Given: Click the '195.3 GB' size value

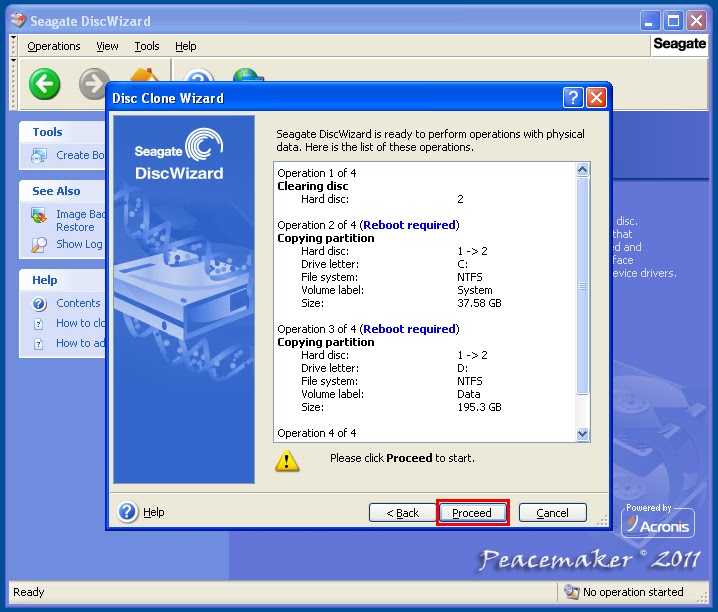Looking at the screenshot, I should tap(479, 407).
